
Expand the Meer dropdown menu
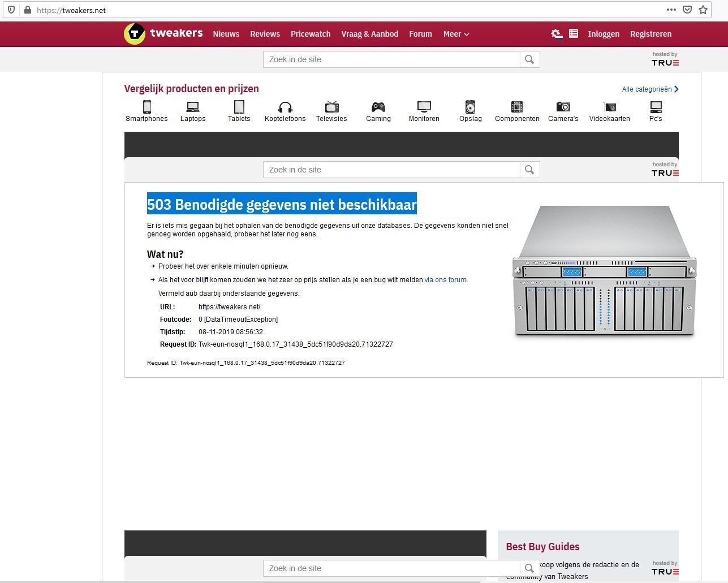[x=456, y=34]
